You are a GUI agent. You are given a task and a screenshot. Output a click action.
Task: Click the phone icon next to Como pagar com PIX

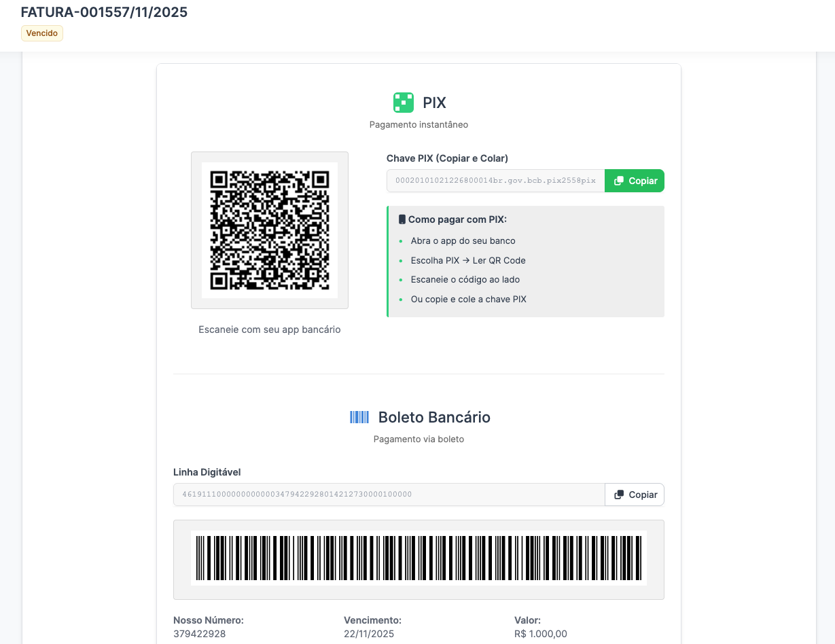pyautogui.click(x=402, y=219)
